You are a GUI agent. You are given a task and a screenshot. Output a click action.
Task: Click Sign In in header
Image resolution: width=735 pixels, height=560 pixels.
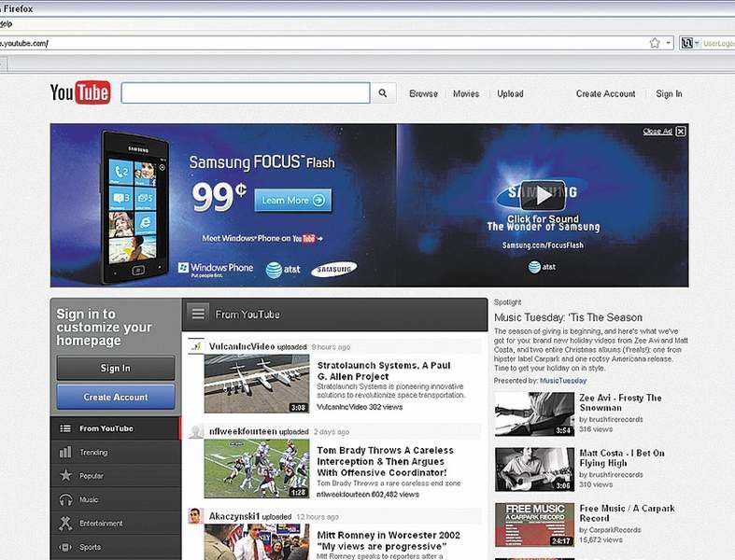pos(669,93)
